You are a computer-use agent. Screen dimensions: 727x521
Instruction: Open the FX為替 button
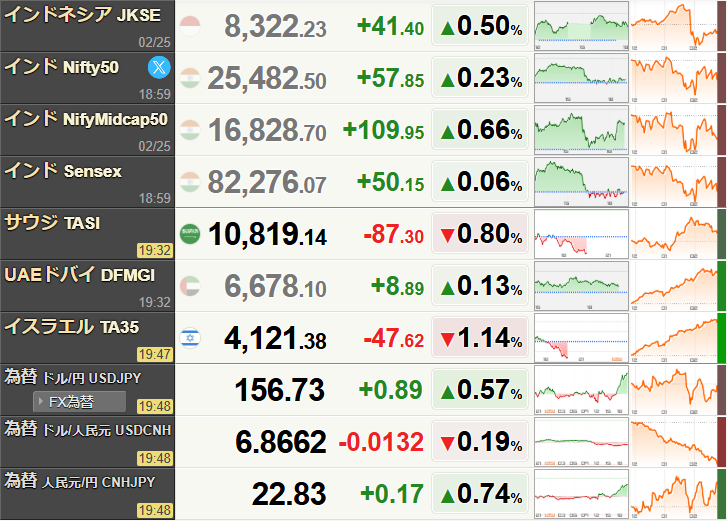[79, 401]
